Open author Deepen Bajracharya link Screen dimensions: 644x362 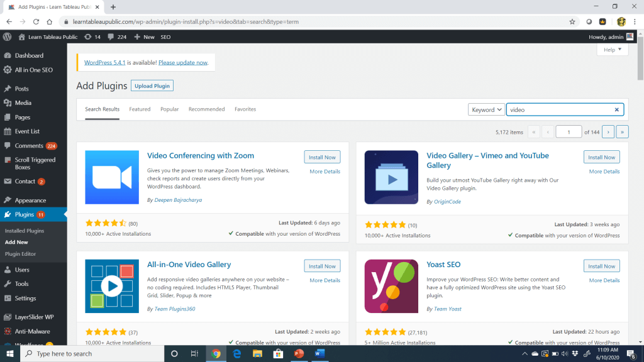click(x=178, y=200)
